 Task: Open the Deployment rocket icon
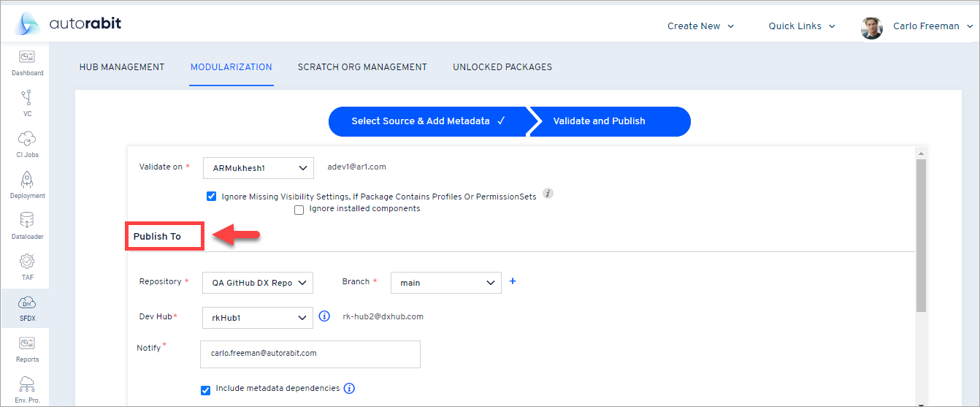(27, 186)
